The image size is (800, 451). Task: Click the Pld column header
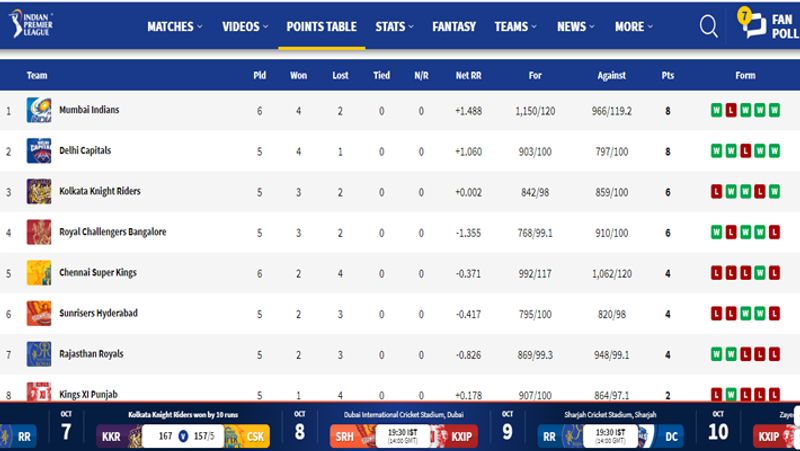[259, 76]
